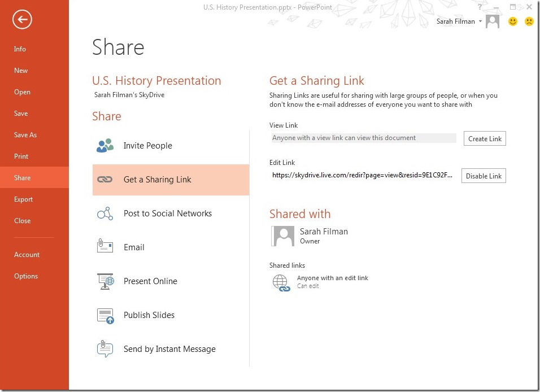Click the Create Link button
The height and width of the screenshot is (392, 540).
point(485,138)
